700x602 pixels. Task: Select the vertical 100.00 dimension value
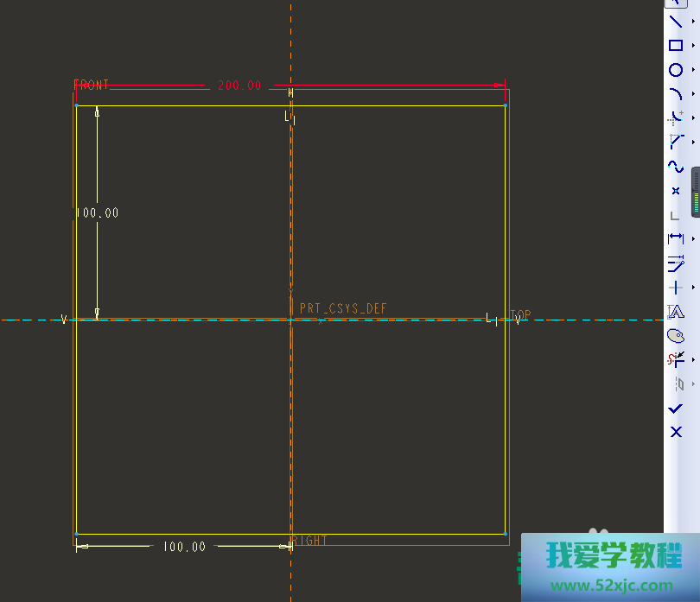pyautogui.click(x=97, y=212)
